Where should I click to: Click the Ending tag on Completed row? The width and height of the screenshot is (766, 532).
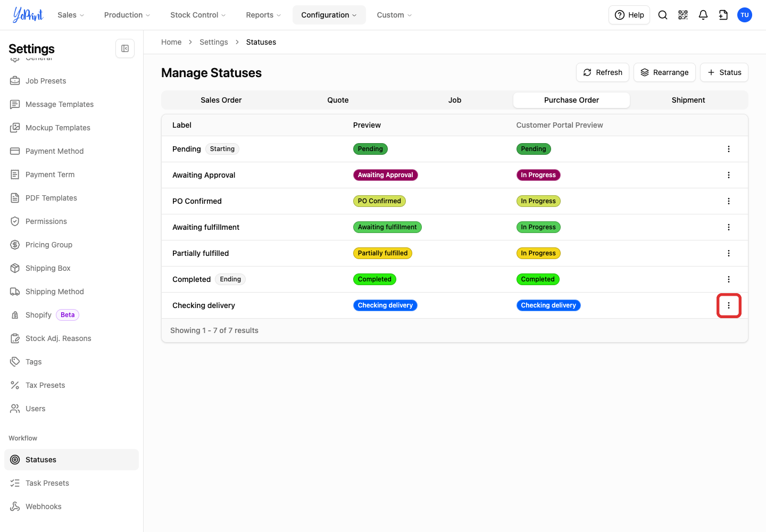point(230,279)
